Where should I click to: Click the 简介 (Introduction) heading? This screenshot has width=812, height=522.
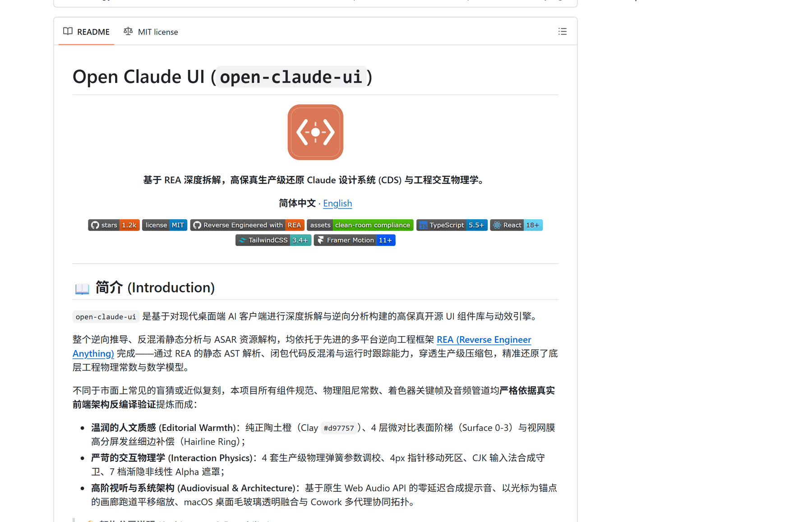pos(155,287)
